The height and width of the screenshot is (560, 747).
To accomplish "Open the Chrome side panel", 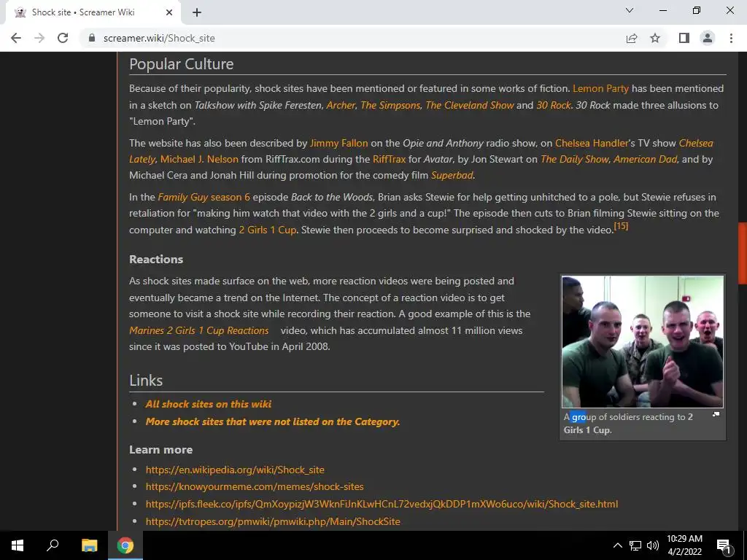I will pos(684,38).
